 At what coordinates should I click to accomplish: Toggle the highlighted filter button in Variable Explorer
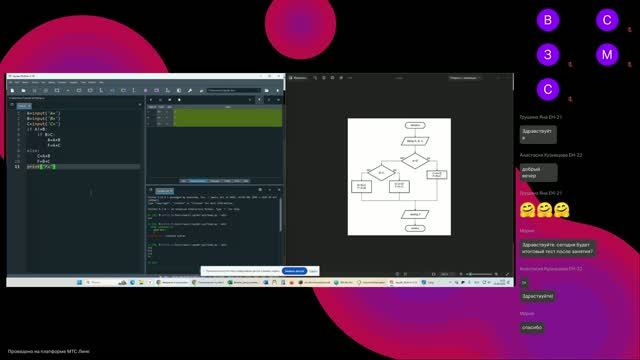259,100
